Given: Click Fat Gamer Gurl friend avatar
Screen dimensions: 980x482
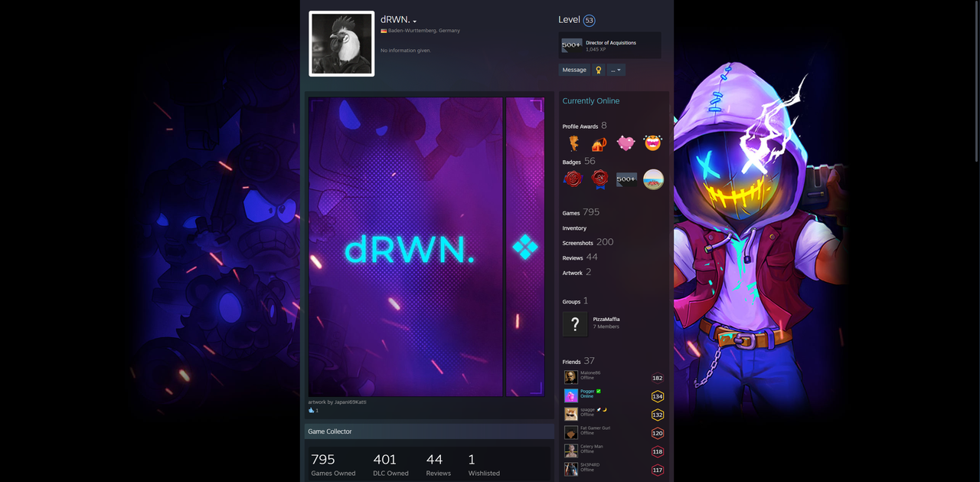Looking at the screenshot, I should pos(571,432).
